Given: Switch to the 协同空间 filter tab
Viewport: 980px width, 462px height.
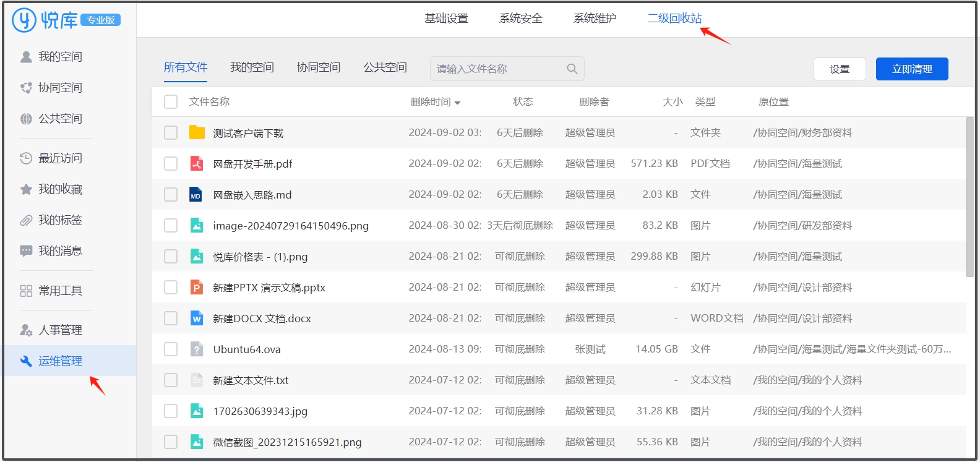Looking at the screenshot, I should click(x=318, y=67).
